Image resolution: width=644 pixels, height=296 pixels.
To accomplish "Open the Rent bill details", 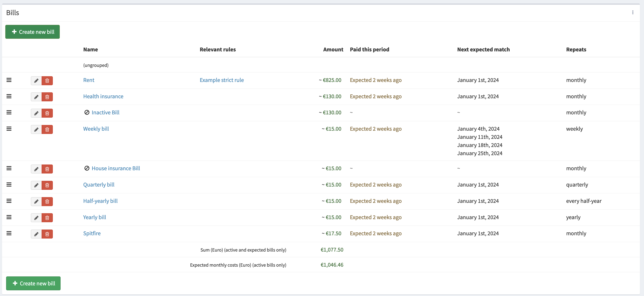I will (x=89, y=80).
